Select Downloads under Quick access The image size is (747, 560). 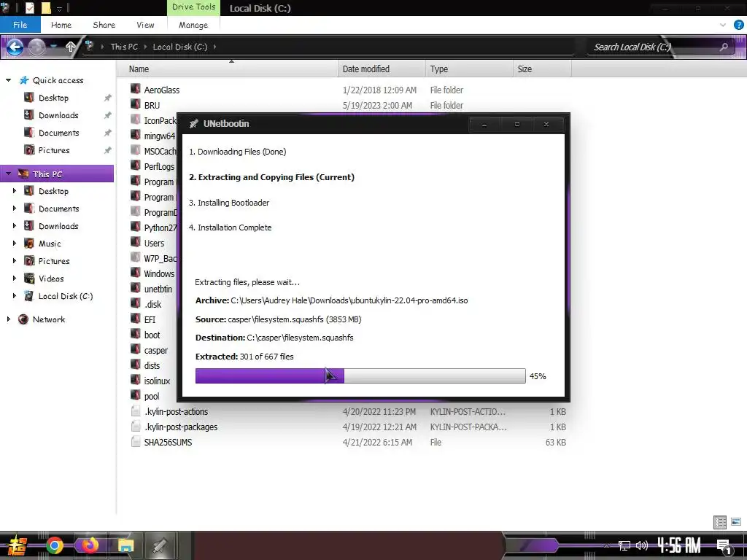[58, 115]
